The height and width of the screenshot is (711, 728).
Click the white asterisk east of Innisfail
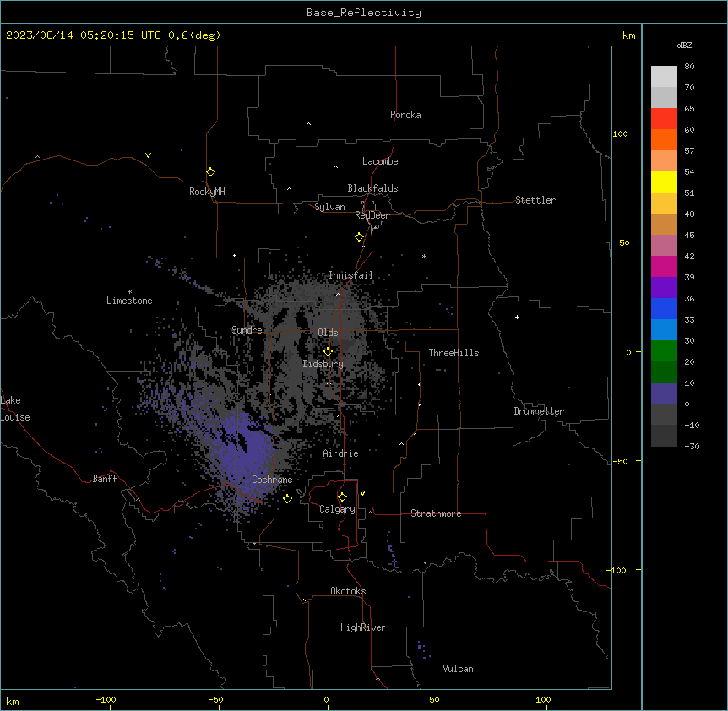(x=424, y=257)
